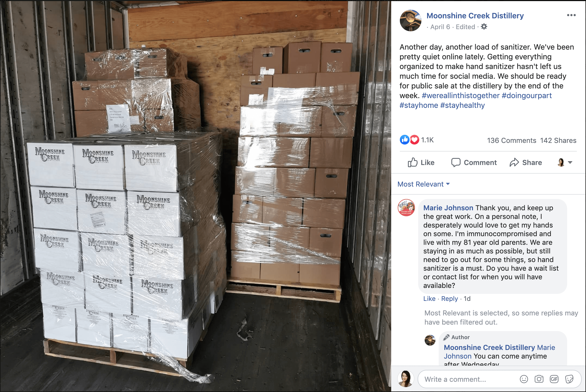
Task: Reply to Marie Johnson's comment
Action: [449, 298]
